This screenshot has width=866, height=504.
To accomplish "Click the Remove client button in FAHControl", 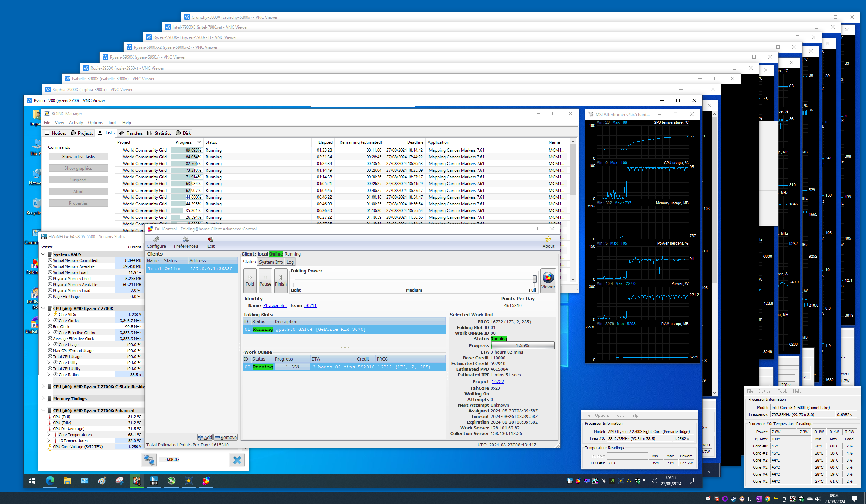I will (x=226, y=437).
